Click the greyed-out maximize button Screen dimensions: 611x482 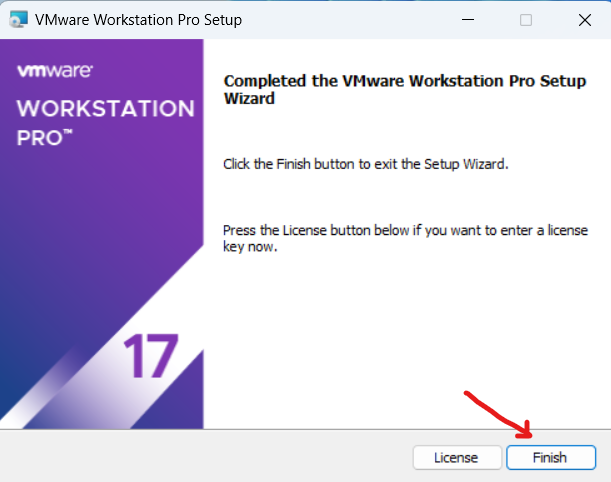[526, 19]
